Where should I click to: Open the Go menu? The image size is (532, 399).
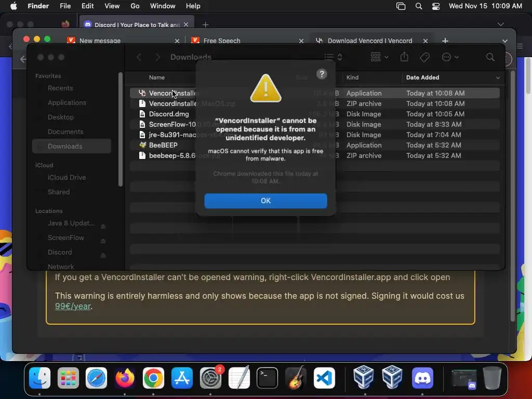pyautogui.click(x=135, y=6)
